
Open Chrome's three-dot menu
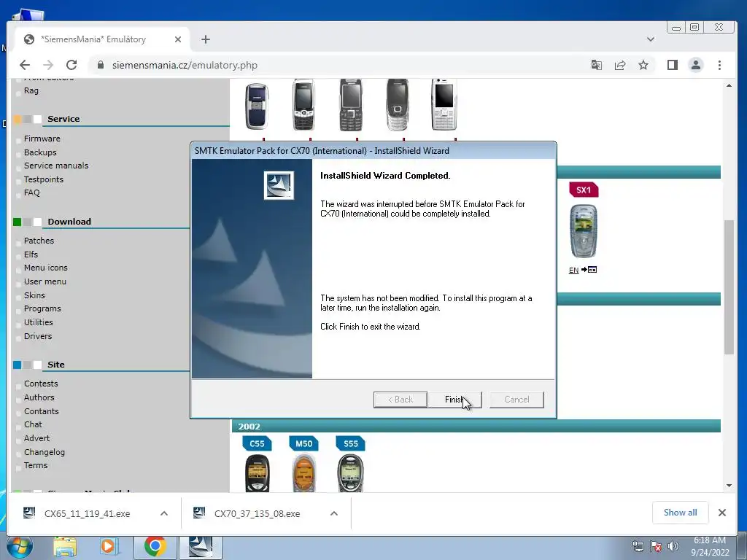tap(719, 65)
